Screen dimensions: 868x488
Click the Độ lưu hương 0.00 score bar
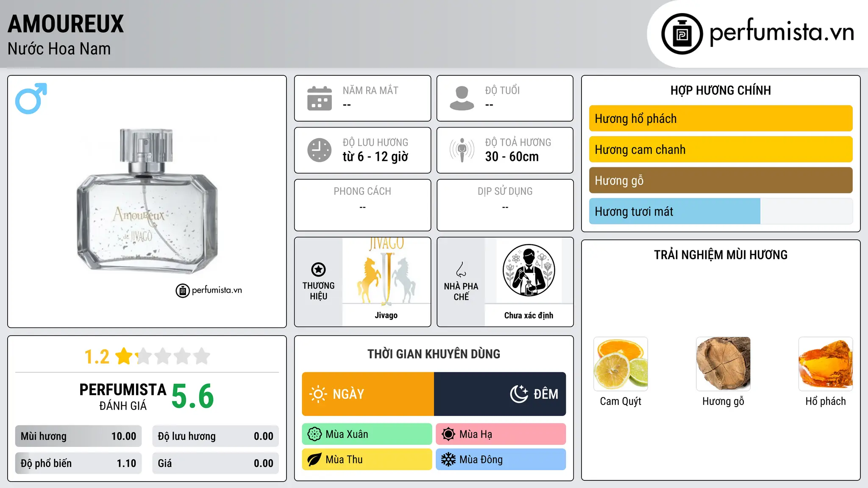[215, 436]
